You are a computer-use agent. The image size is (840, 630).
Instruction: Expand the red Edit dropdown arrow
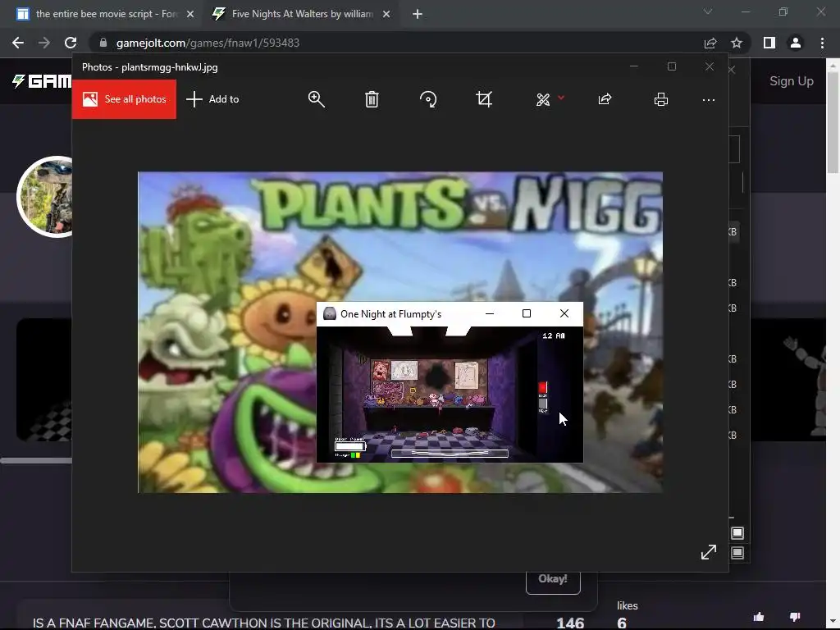tap(561, 98)
